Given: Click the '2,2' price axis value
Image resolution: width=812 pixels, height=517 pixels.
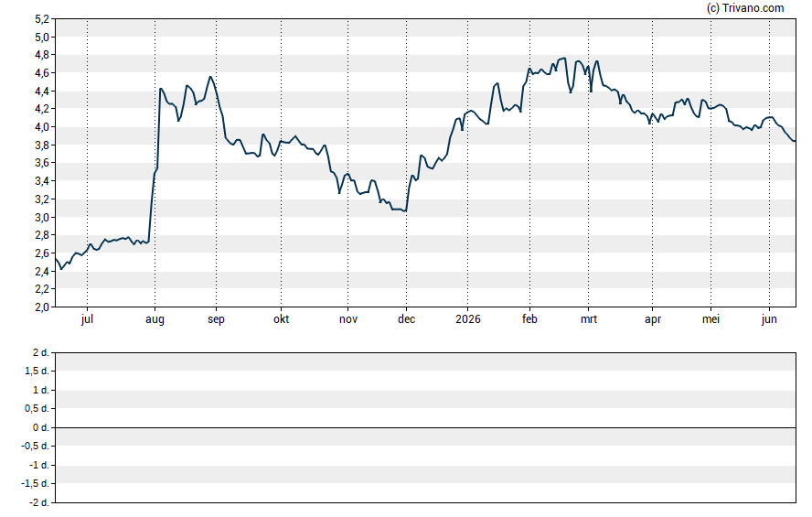Looking at the screenshot, I should point(42,288).
